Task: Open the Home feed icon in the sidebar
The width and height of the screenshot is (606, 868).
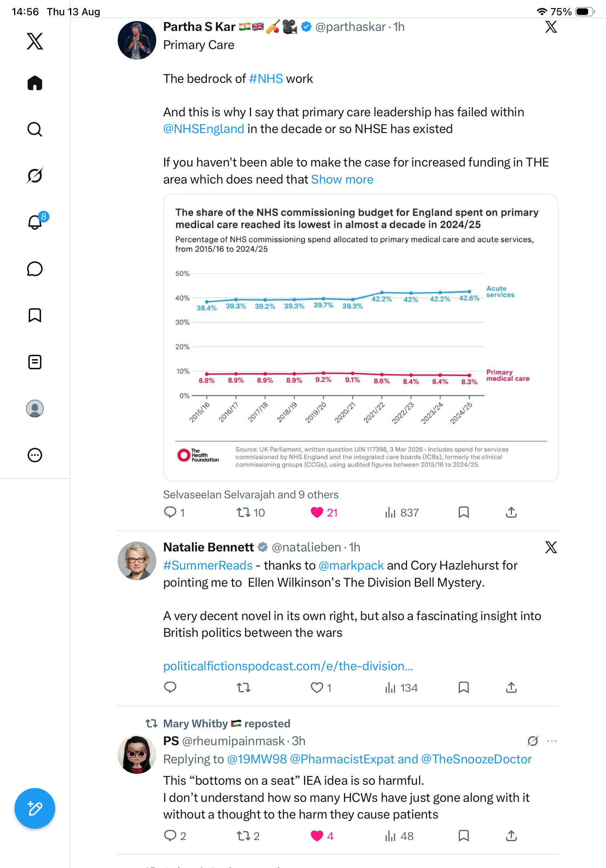Action: click(35, 83)
